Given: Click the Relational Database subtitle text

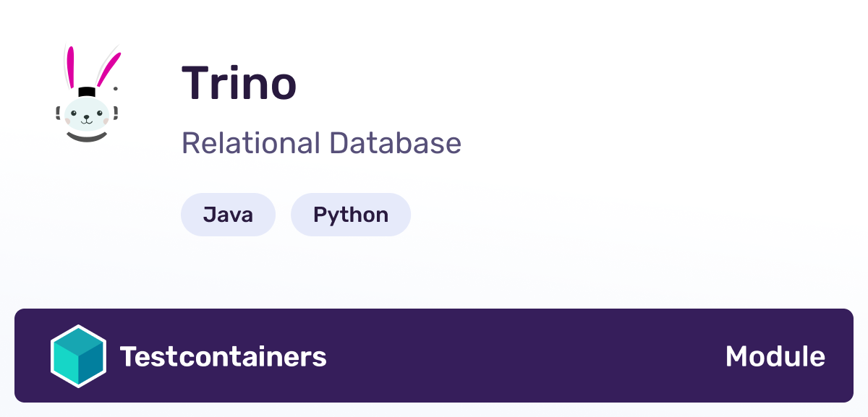Looking at the screenshot, I should (321, 143).
